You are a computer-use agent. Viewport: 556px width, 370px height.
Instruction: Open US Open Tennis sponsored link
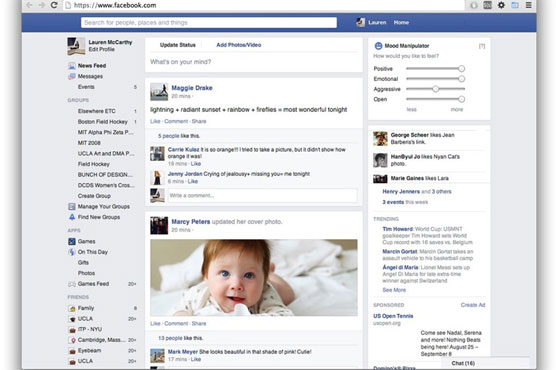393,316
